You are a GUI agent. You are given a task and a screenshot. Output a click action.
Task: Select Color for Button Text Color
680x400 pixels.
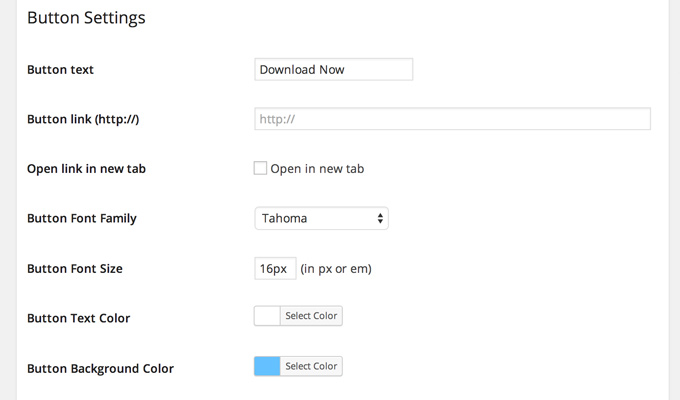coord(311,316)
